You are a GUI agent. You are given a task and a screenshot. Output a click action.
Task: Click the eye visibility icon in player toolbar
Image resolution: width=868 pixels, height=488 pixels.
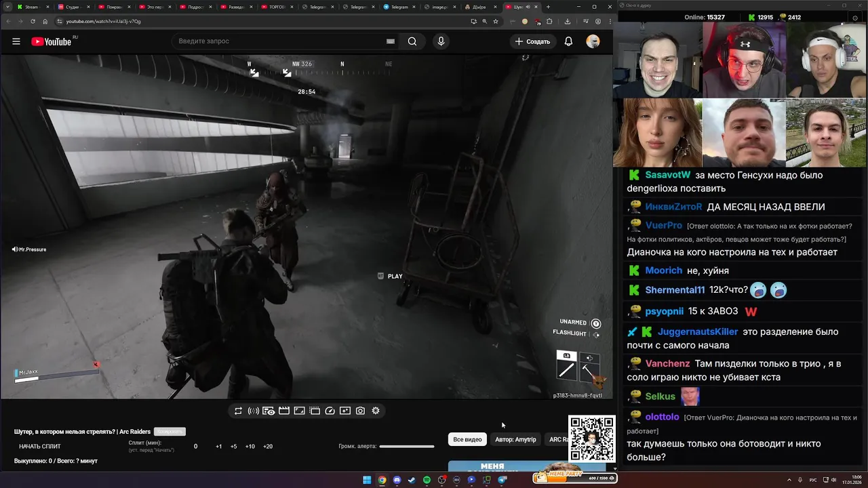[269, 411]
